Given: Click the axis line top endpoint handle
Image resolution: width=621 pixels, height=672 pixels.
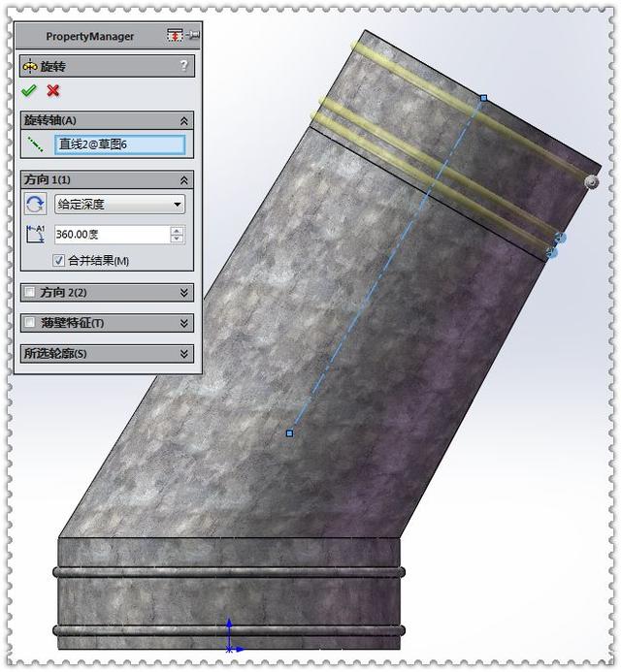Looking at the screenshot, I should point(484,98).
